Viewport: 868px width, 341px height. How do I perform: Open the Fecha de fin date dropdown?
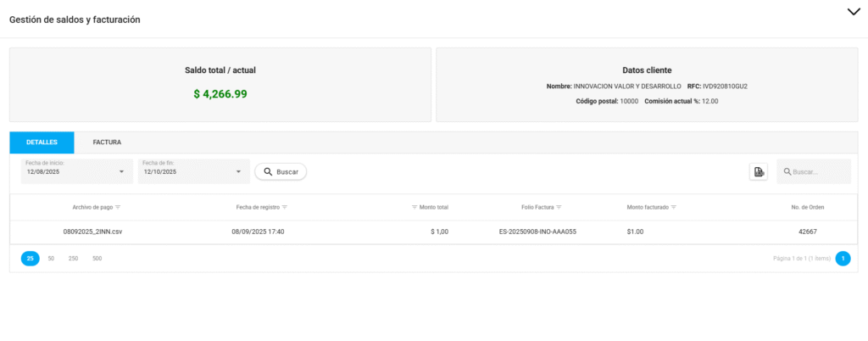point(240,172)
